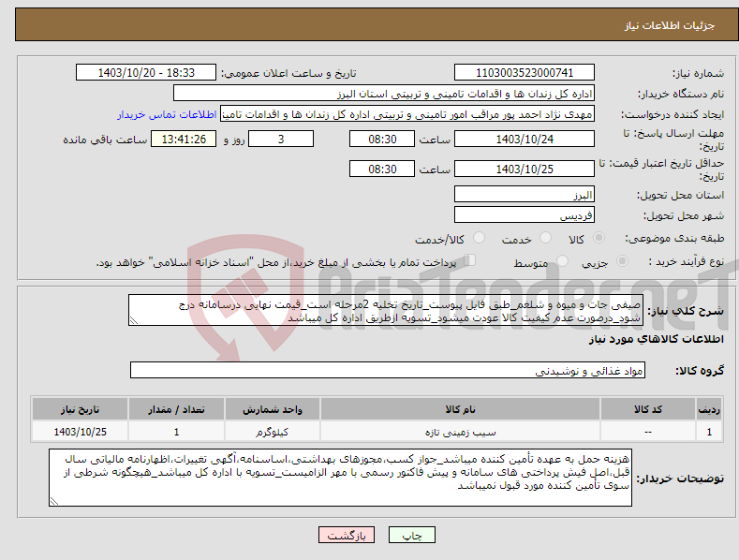Click the label توضیحات خریدار

(680, 479)
